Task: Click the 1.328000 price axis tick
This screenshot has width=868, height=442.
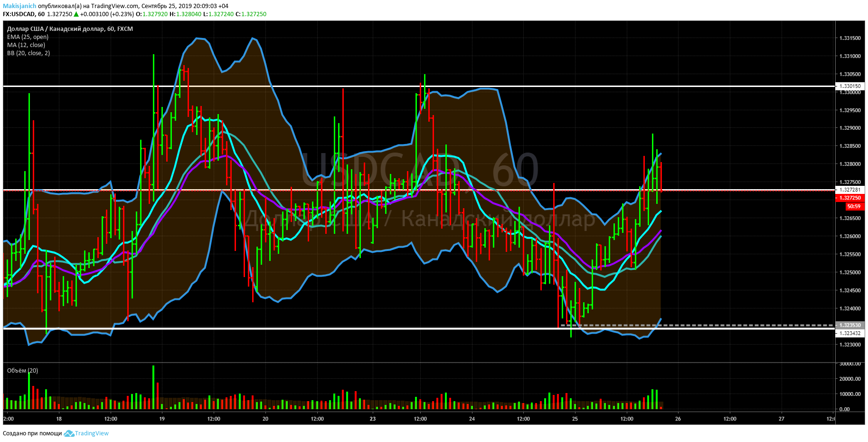Action: (850, 164)
